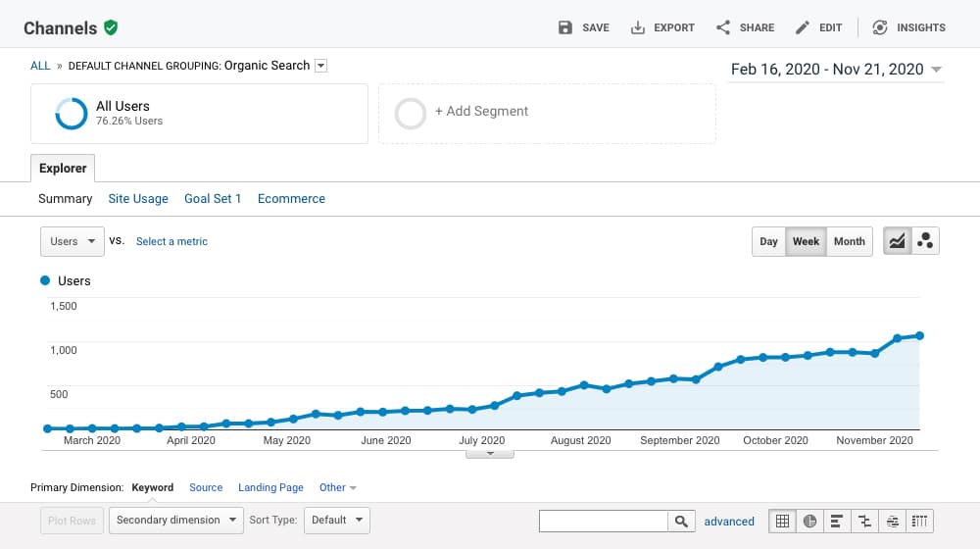The image size is (980, 549).
Task: Click the Edit pencil icon
Action: [x=803, y=27]
